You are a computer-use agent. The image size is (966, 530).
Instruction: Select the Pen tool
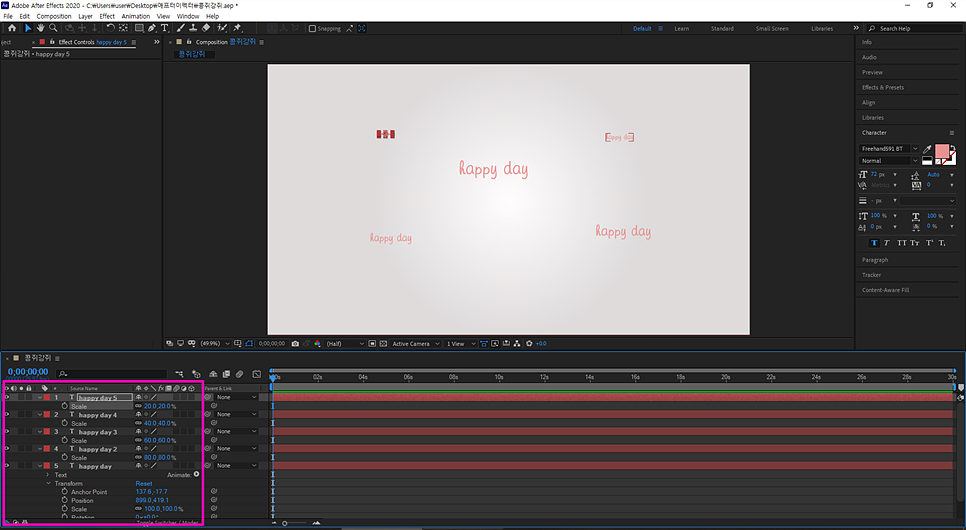152,28
